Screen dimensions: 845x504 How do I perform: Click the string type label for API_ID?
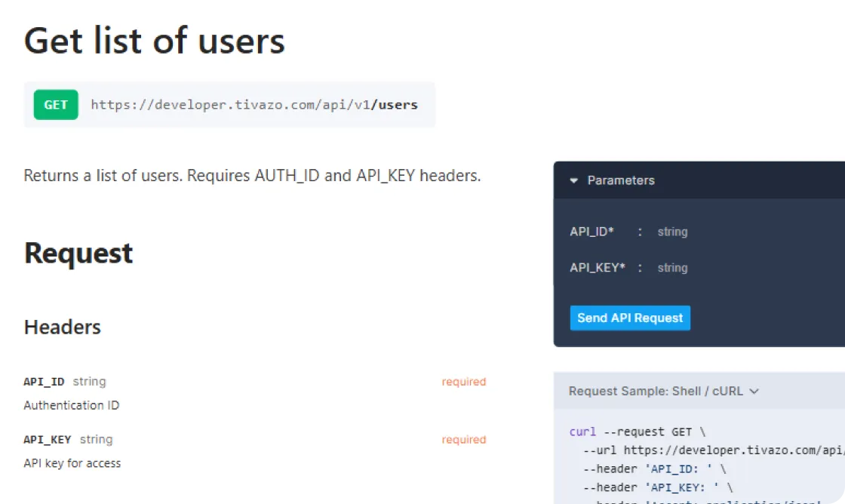click(90, 382)
